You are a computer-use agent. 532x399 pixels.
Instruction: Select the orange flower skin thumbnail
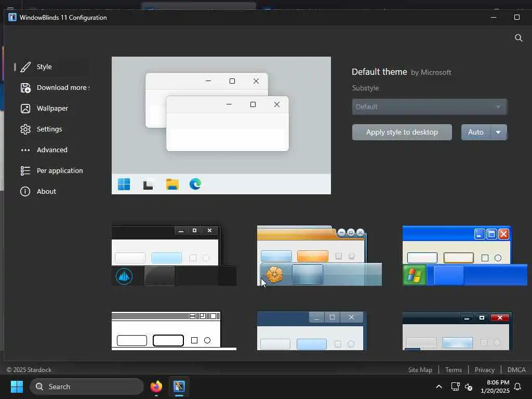click(x=320, y=256)
